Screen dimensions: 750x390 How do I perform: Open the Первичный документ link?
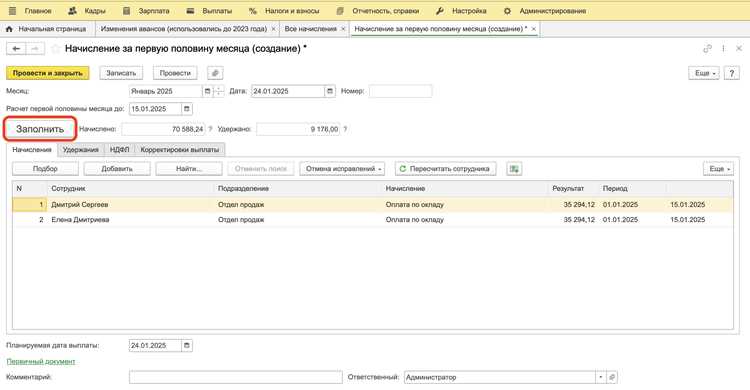tap(41, 361)
